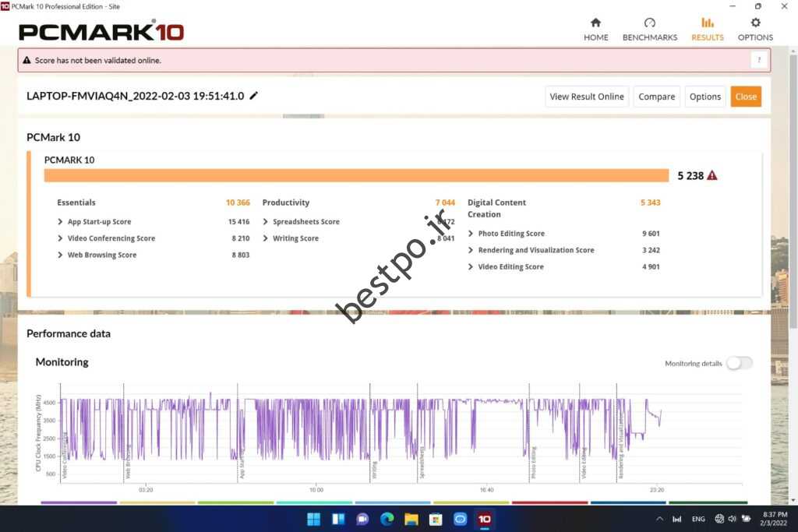Viewport: 798px width, 532px height.
Task: Click the Web Browsing value 8 803
Action: click(x=241, y=255)
